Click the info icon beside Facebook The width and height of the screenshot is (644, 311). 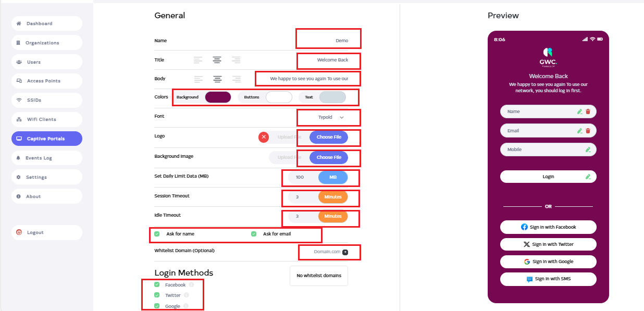tap(191, 285)
